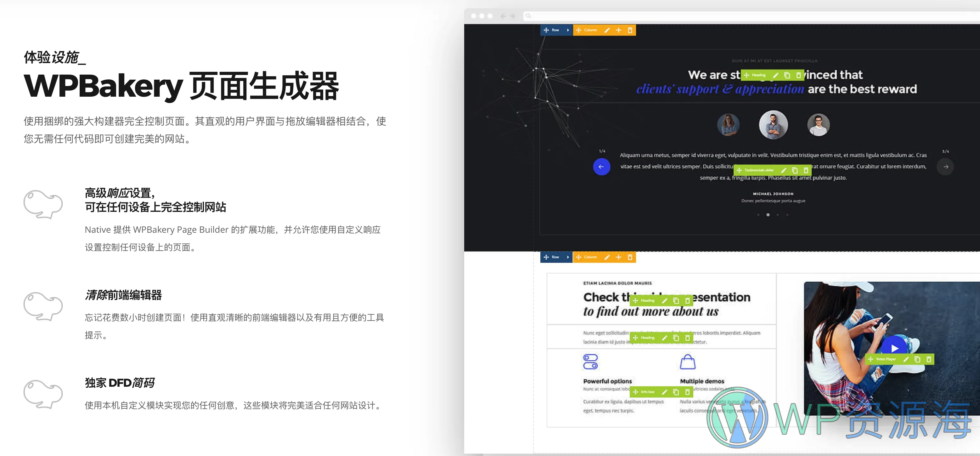Viewport: 980px width, 456px height.
Task: Click the Multiple demos bag icon
Action: [x=687, y=362]
